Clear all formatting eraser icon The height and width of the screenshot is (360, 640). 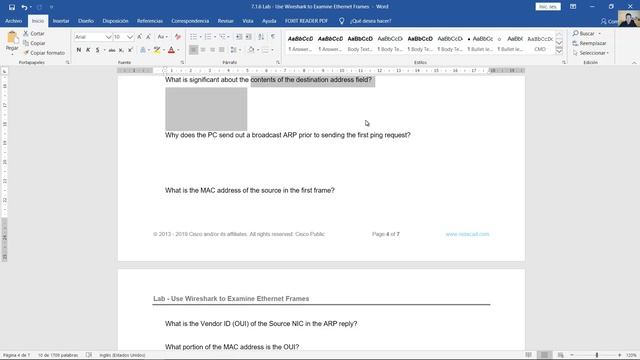[x=178, y=37]
